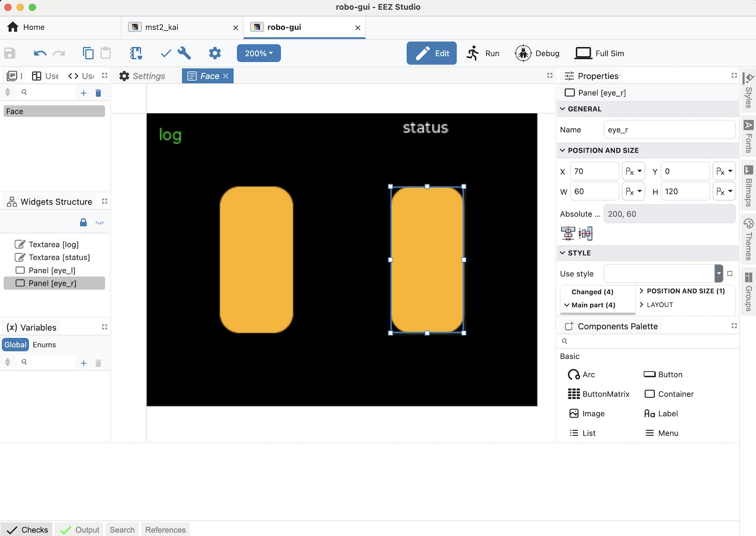Delete the selected page with trash icon

pos(98,93)
